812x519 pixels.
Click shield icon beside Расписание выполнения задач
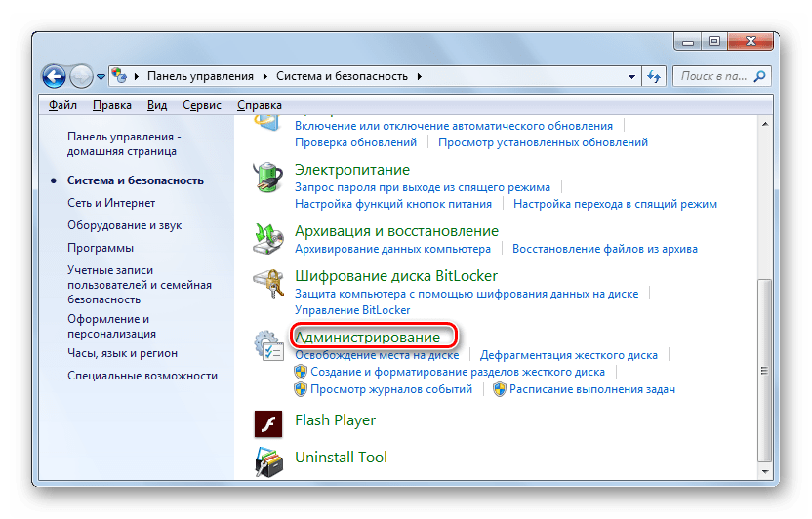point(500,389)
